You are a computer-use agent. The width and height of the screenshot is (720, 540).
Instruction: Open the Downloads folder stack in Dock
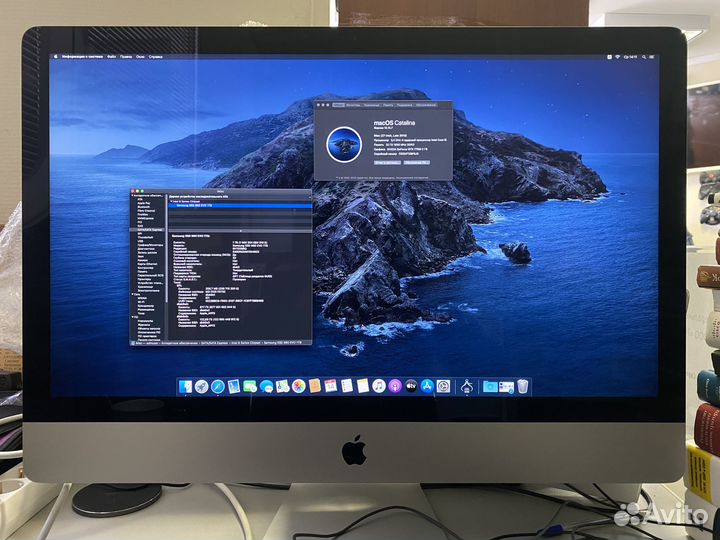pos(490,386)
